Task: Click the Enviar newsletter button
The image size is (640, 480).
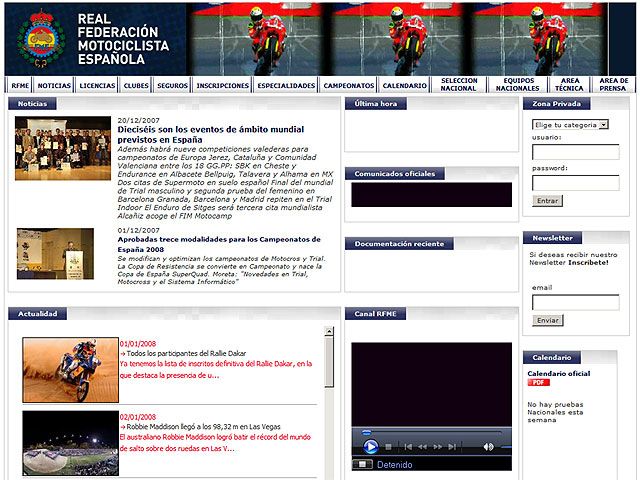Action: (x=548, y=320)
